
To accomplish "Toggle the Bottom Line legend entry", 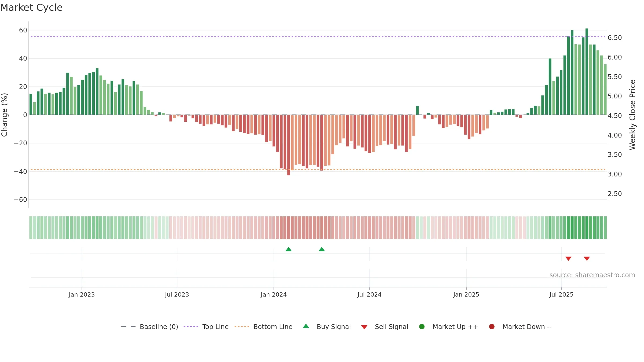I will coord(264,327).
